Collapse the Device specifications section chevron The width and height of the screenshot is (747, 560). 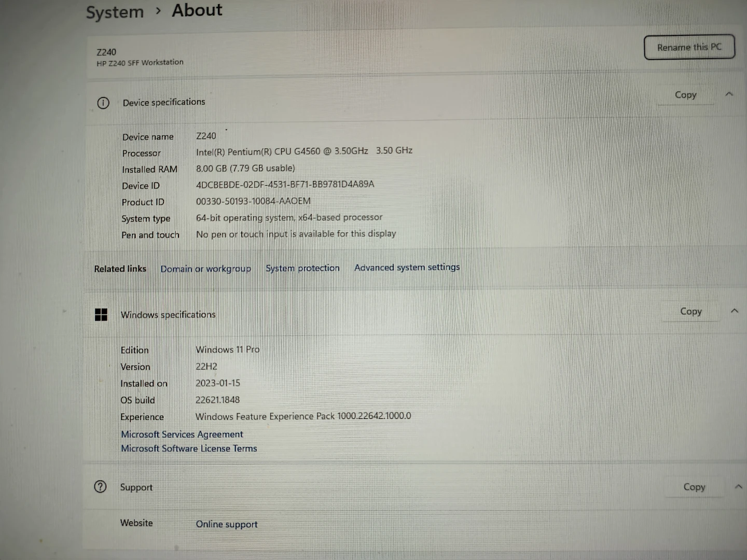729,94
